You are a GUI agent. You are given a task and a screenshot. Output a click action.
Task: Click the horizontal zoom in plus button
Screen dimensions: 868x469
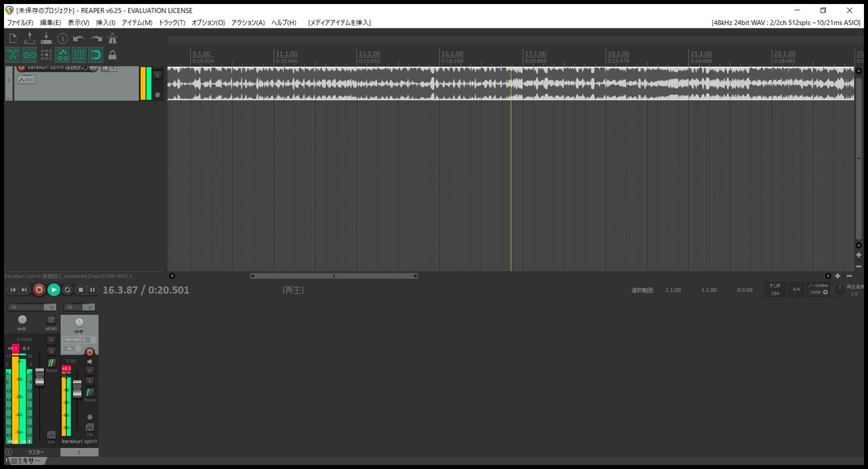pyautogui.click(x=837, y=276)
